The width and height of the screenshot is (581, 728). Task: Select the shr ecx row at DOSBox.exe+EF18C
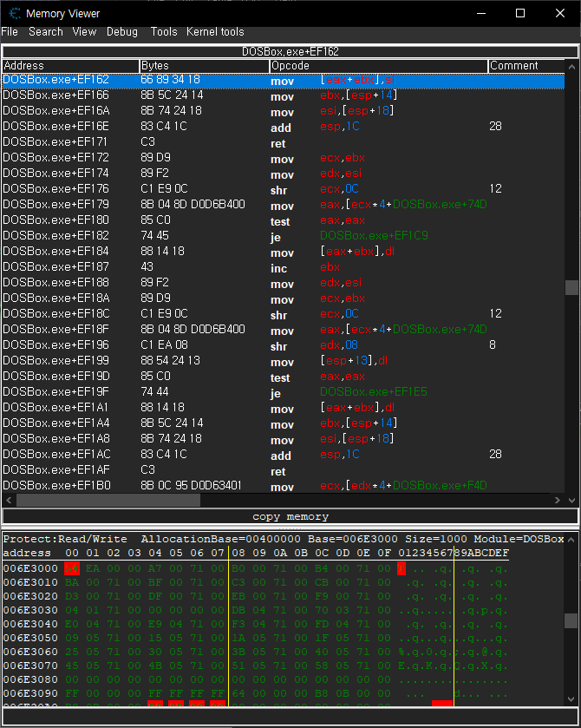tap(283, 314)
